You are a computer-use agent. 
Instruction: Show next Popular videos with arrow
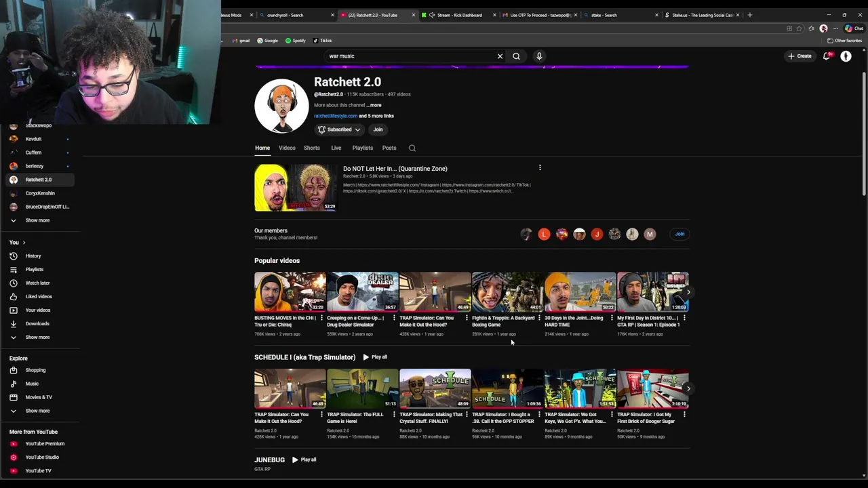click(x=688, y=292)
